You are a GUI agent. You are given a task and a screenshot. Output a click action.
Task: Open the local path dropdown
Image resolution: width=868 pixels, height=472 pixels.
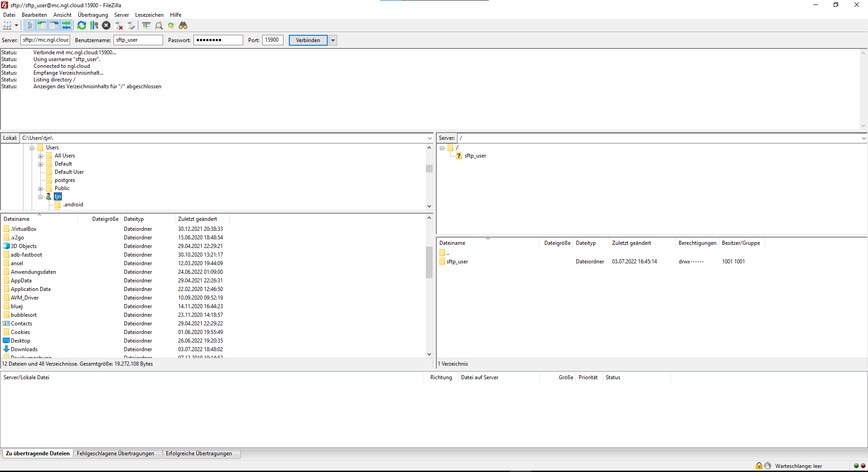429,138
